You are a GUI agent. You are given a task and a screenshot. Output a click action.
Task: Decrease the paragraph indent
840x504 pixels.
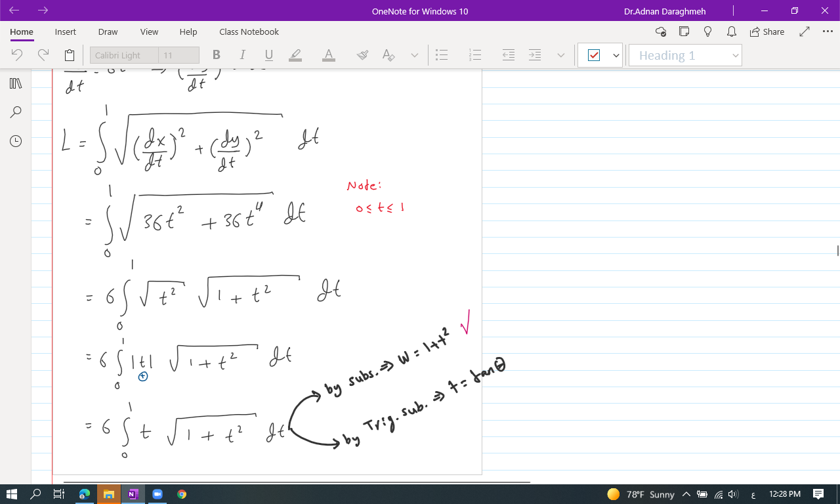[509, 55]
